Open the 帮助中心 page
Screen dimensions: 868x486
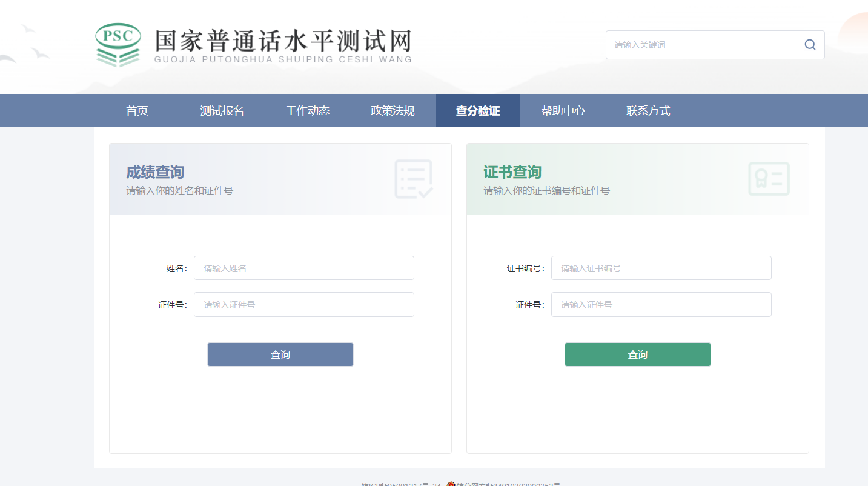(563, 111)
